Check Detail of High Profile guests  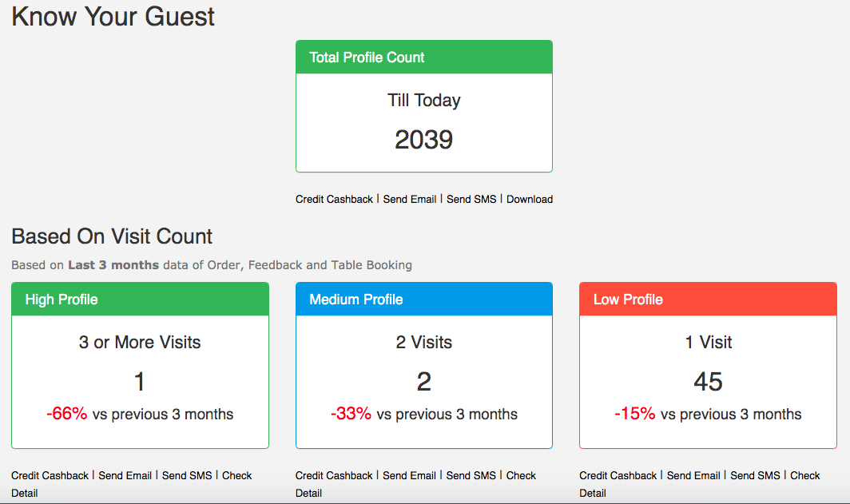point(236,475)
